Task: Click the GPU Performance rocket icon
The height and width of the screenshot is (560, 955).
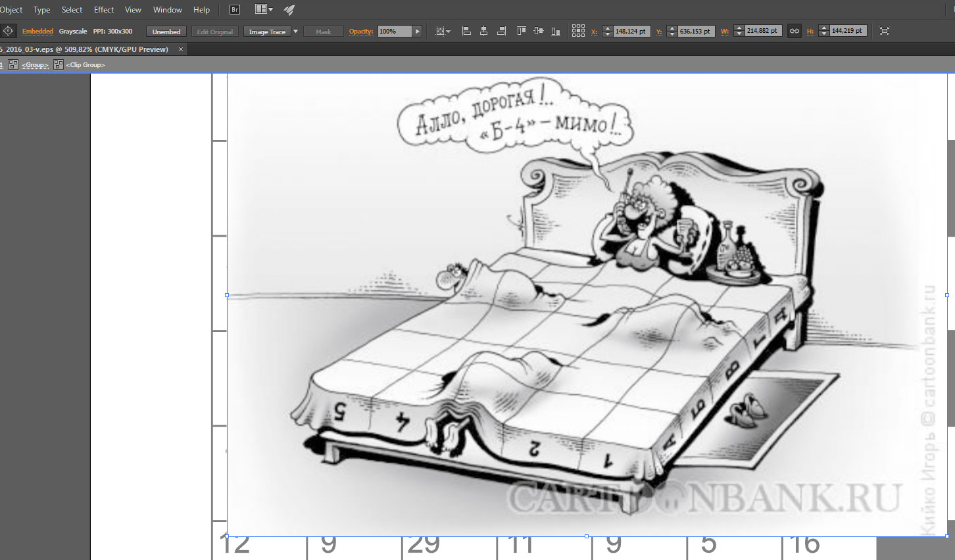Action: [x=289, y=10]
